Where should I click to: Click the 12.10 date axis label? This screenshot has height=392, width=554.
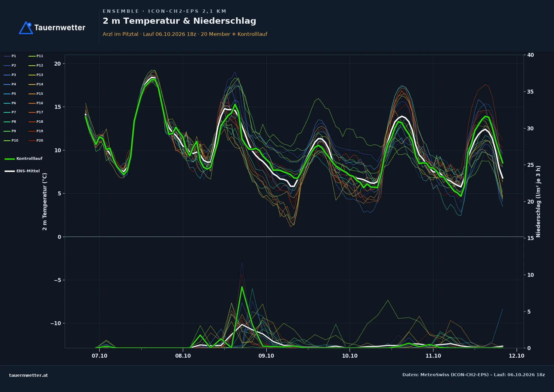point(516,356)
